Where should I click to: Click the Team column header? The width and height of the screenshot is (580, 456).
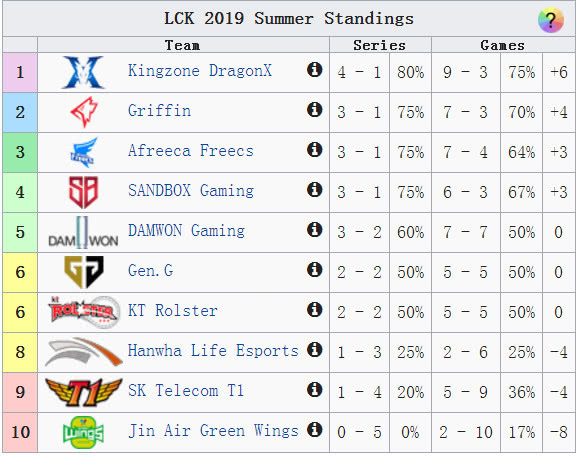[182, 45]
